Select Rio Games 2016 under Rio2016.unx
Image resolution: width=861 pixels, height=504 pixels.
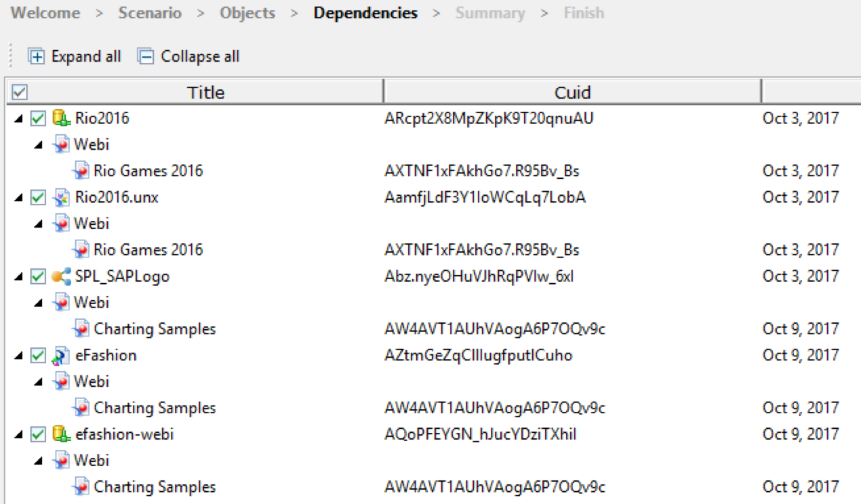148,250
